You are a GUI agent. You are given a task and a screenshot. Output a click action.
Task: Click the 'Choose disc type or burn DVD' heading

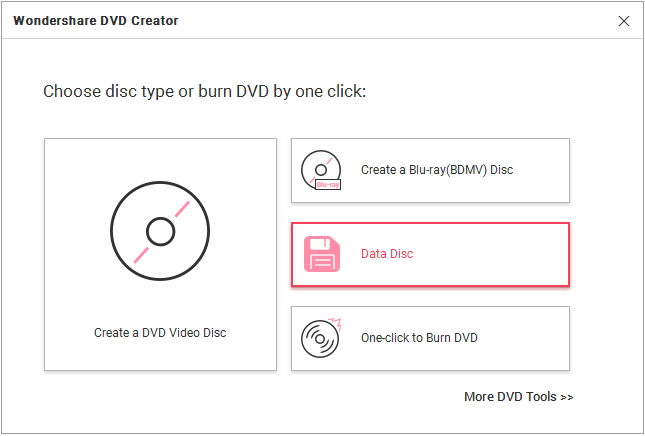[x=205, y=92]
